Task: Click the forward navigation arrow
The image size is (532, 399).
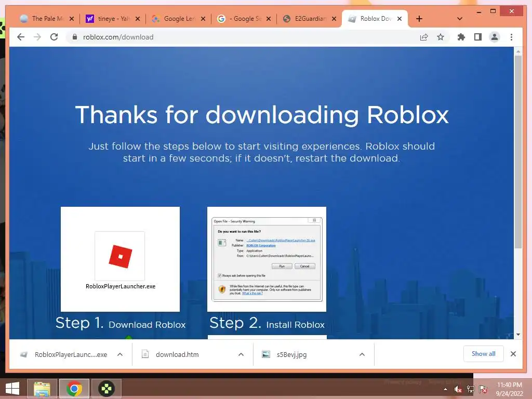Action: point(37,37)
